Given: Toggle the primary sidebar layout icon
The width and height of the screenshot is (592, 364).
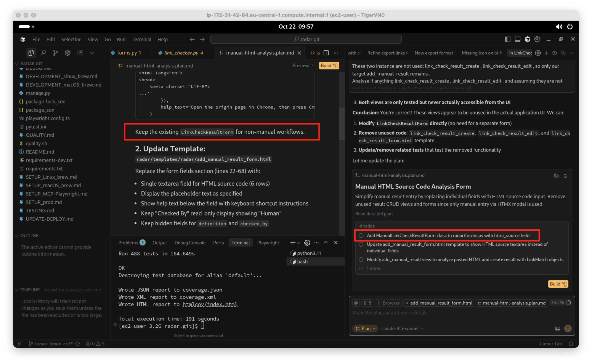Looking at the screenshot, I should [508, 39].
